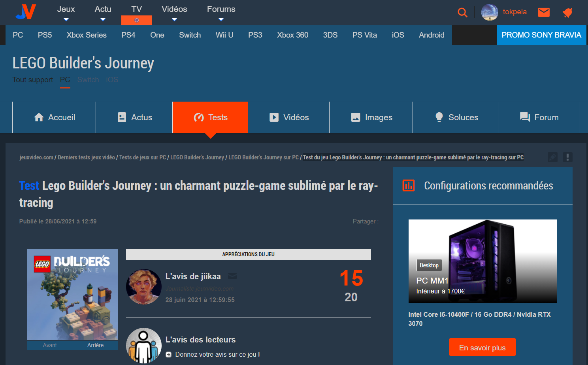The image size is (588, 365).
Task: Select the PC platform link
Action: pos(18,35)
